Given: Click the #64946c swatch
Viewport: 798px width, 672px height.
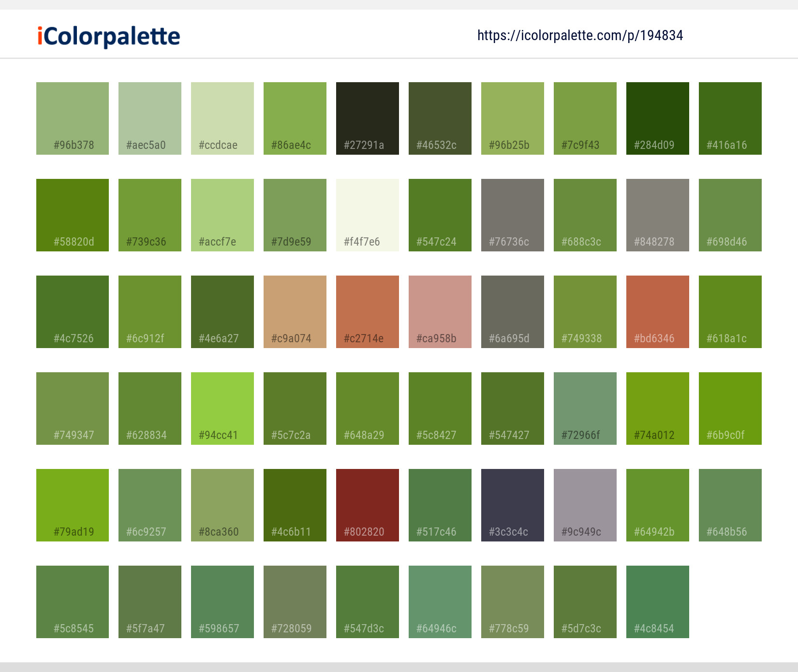Looking at the screenshot, I should (440, 602).
